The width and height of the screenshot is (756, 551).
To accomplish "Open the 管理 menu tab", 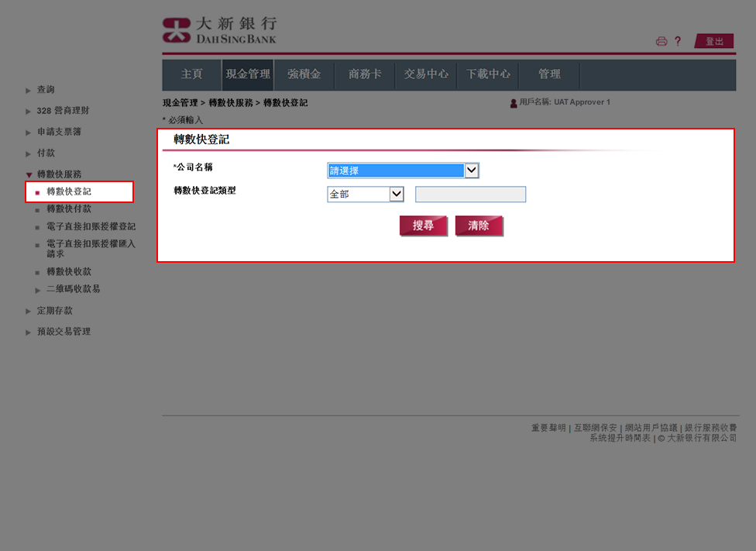I will coord(549,75).
